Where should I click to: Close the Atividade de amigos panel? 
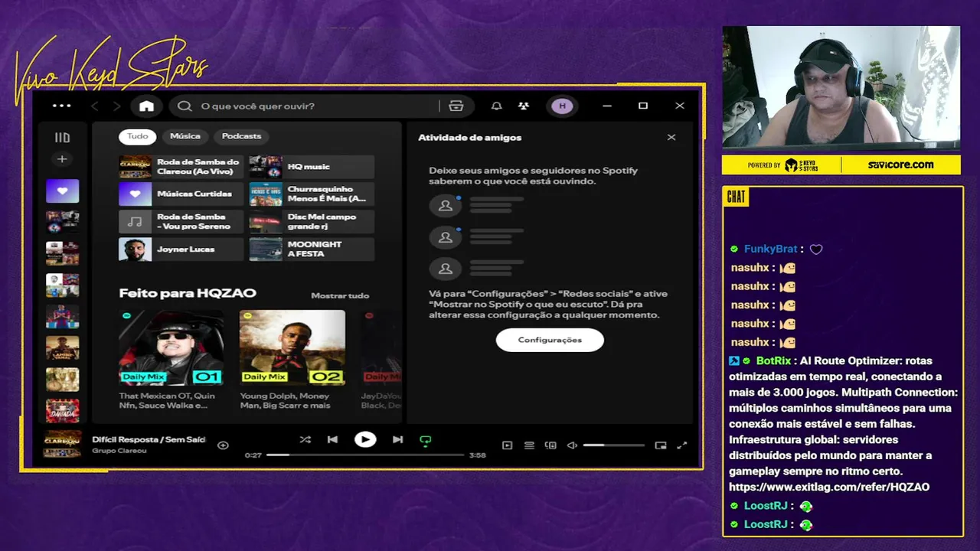[671, 138]
